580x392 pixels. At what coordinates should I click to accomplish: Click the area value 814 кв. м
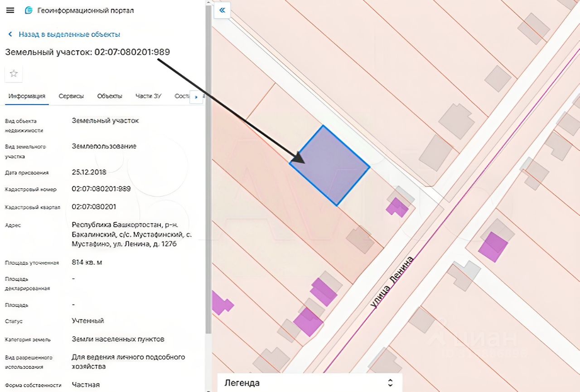coord(87,262)
